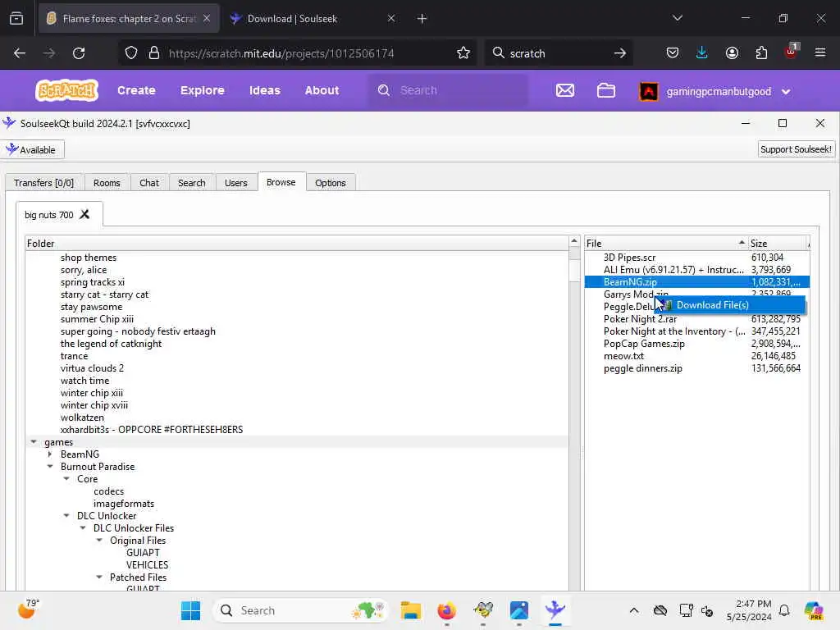Sort by the File column header
This screenshot has height=630, width=840.
coord(666,243)
